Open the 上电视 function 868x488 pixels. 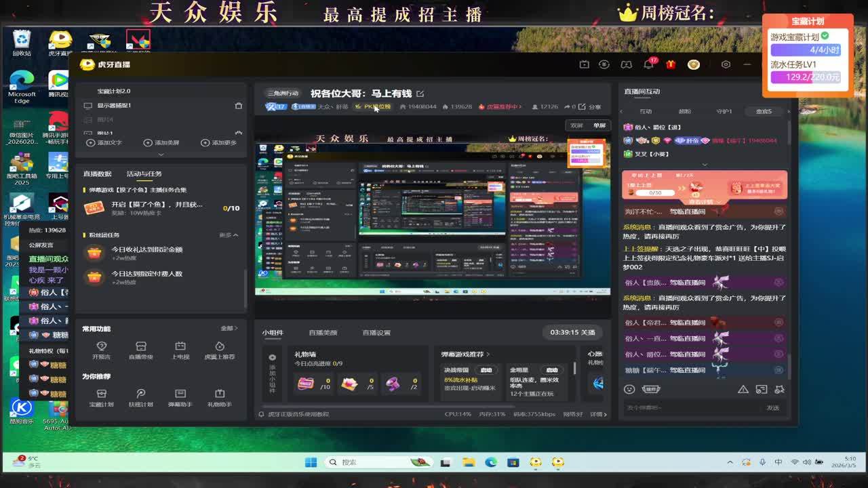point(180,350)
